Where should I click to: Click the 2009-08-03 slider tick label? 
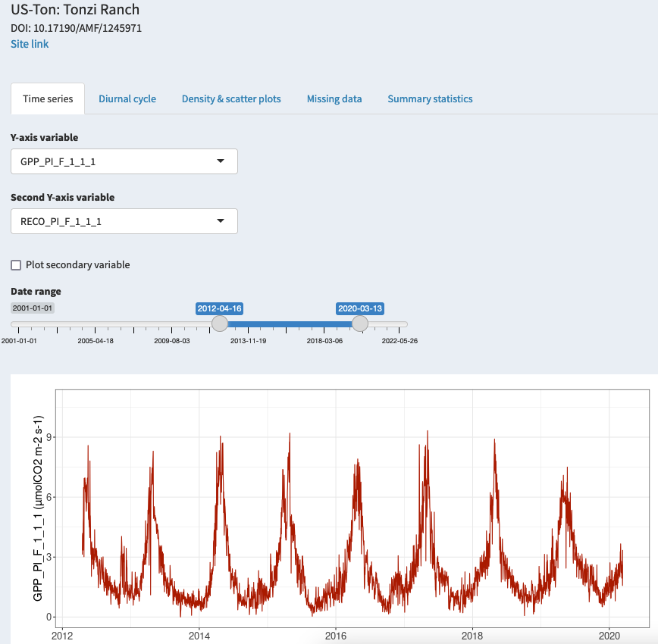(171, 341)
